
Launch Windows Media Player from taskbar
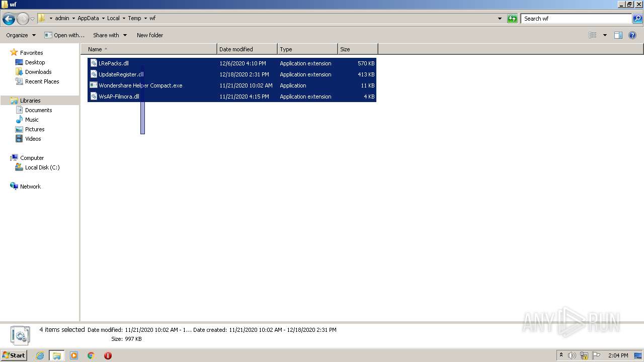click(74, 355)
